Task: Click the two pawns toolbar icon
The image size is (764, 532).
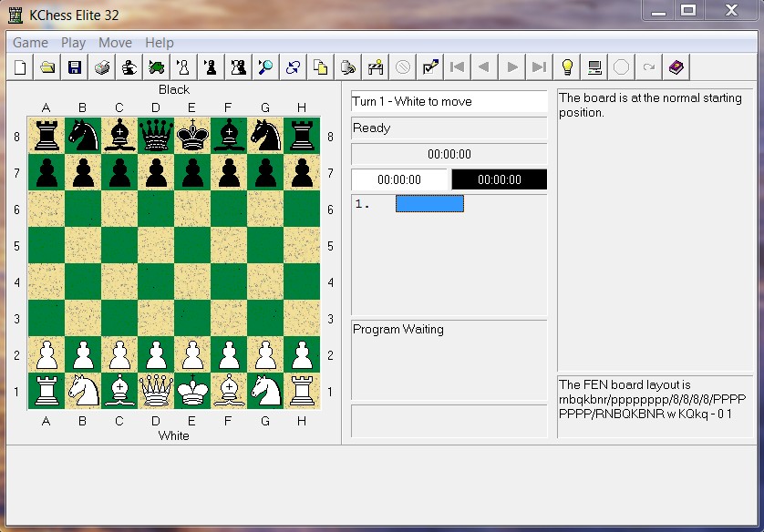Action: coord(239,66)
